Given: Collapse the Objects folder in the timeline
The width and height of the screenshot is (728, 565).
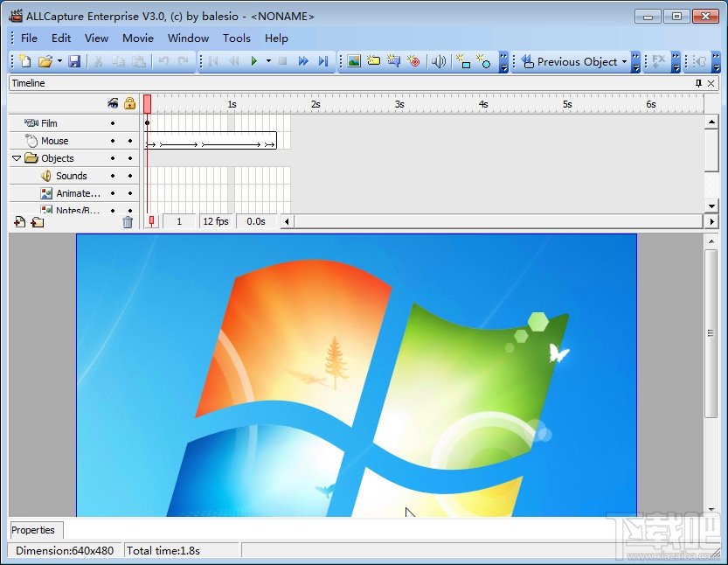Looking at the screenshot, I should coord(17,158).
